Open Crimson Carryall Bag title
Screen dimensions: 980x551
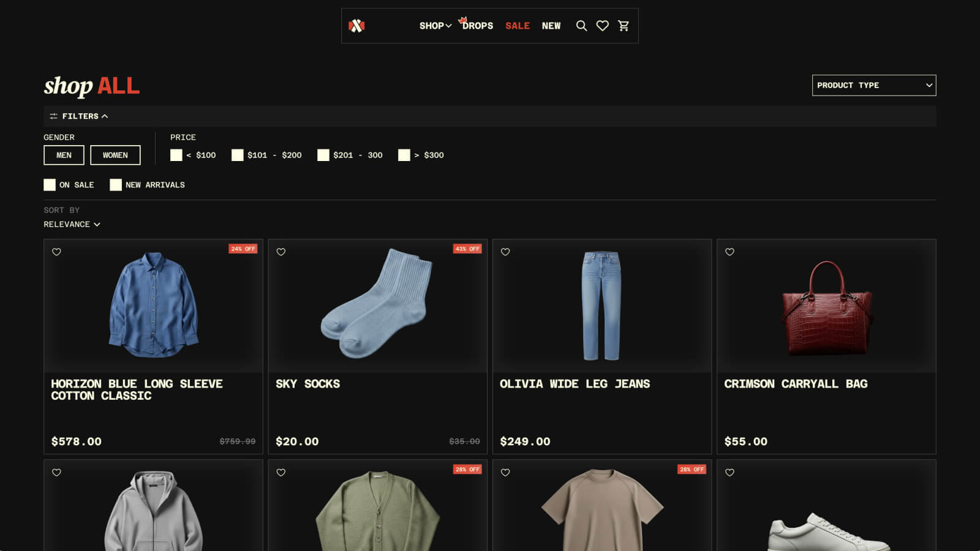tap(796, 384)
